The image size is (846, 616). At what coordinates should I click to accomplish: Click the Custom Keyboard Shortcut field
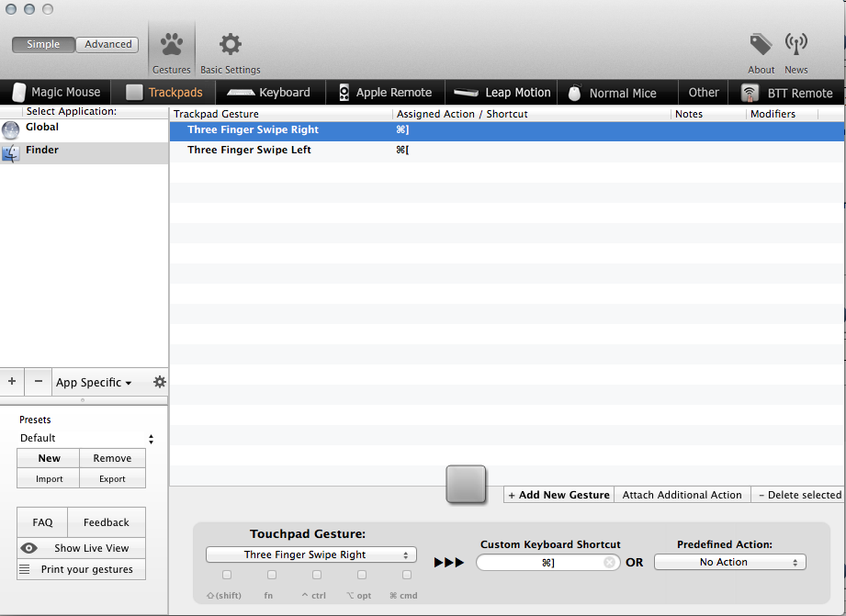click(547, 563)
